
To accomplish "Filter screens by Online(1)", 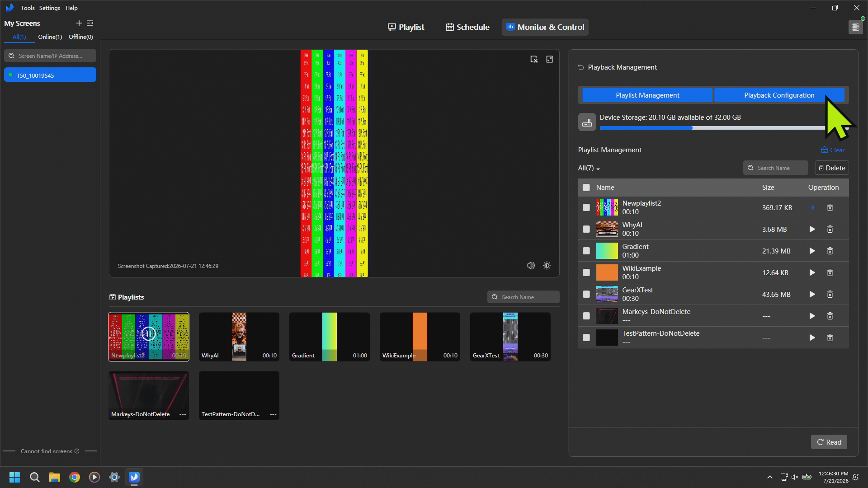I will pos(50,37).
